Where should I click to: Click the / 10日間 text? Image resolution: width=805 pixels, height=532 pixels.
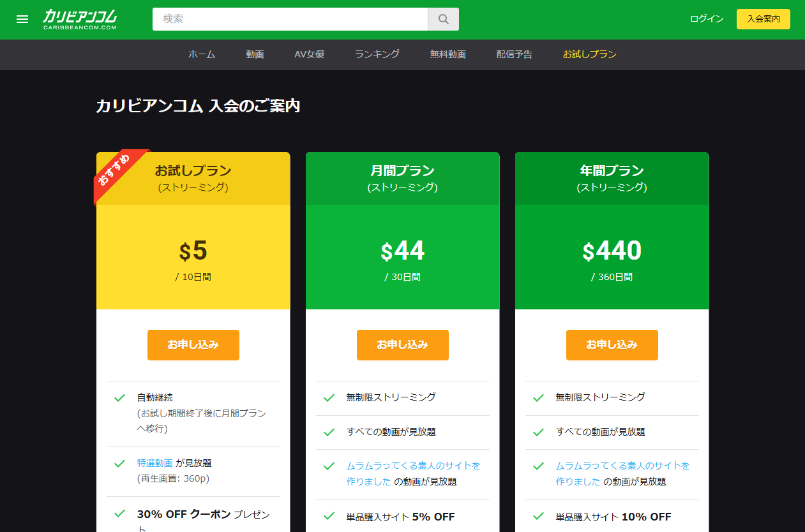[193, 277]
